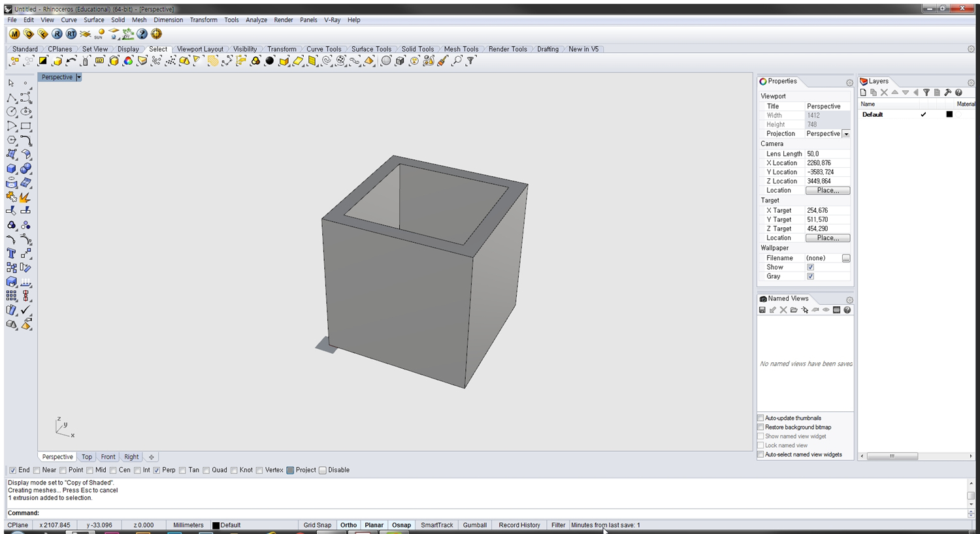Uncheck the wallpaper Gray checkbox
This screenshot has height=534, width=980.
click(810, 276)
